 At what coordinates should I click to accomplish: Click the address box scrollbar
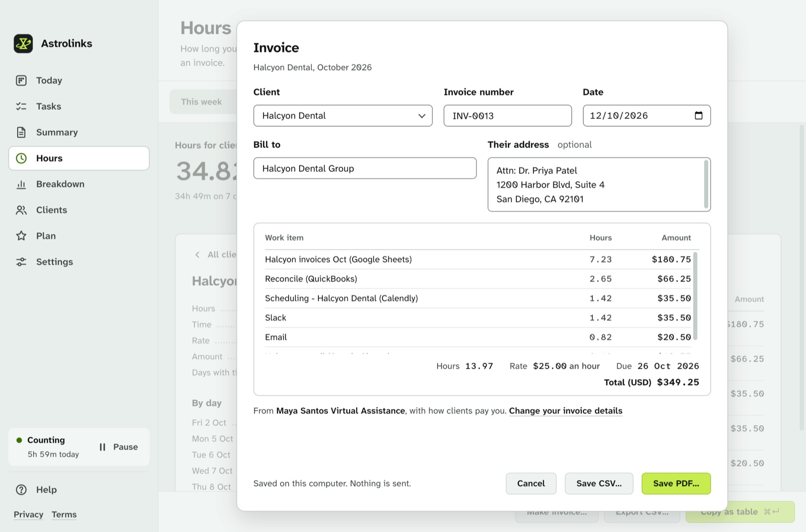[706, 184]
